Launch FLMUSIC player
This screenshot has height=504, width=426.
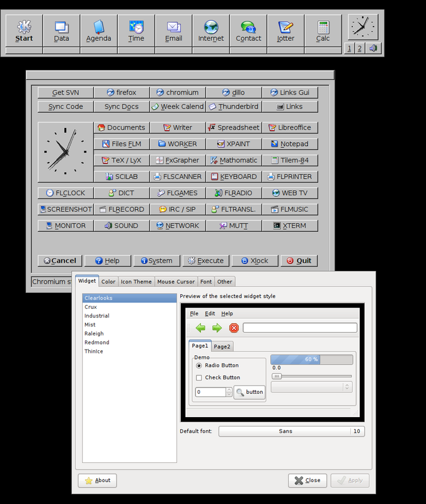(290, 210)
